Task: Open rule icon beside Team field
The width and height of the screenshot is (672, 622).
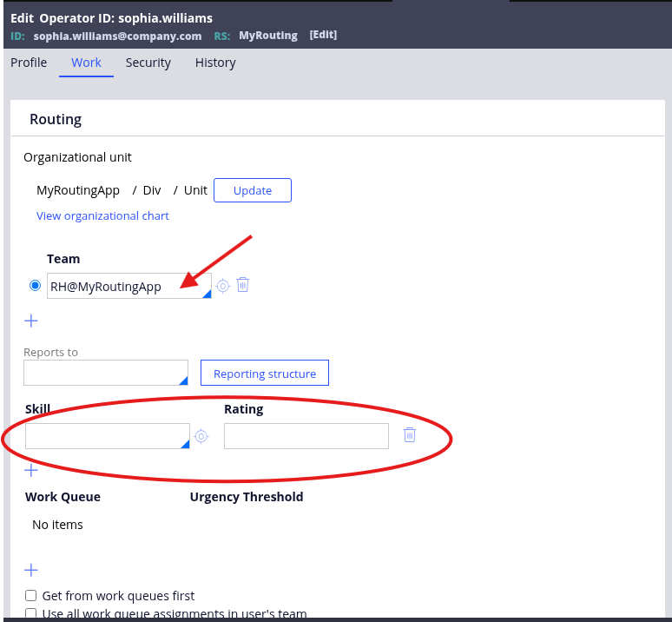Action: coord(223,286)
